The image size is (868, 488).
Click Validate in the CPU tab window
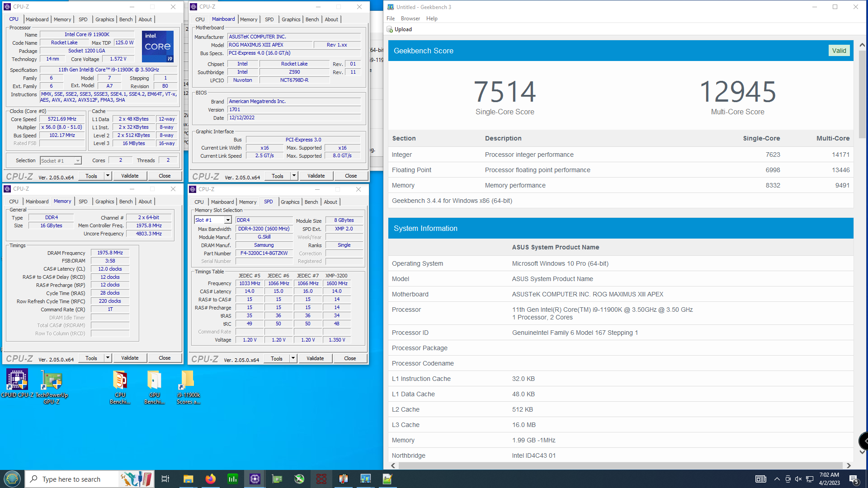click(x=130, y=176)
